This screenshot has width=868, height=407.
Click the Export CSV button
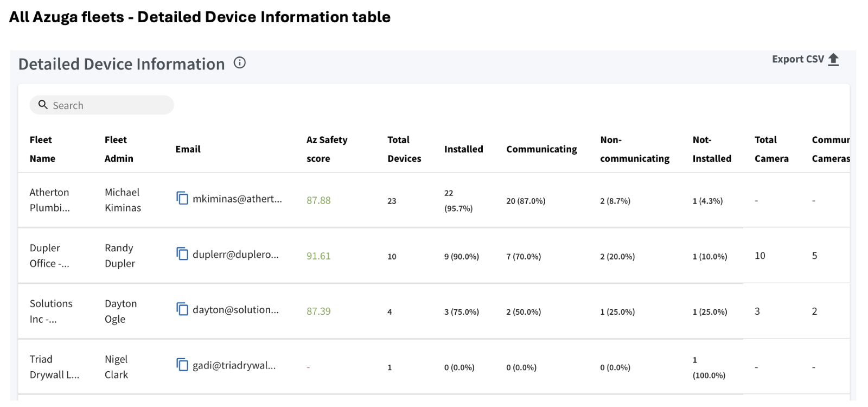[x=806, y=60]
